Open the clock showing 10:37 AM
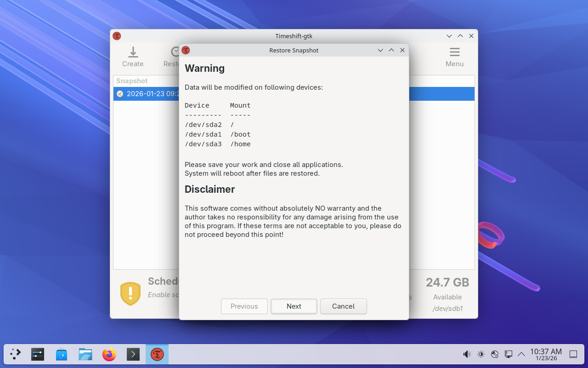 tap(546, 354)
